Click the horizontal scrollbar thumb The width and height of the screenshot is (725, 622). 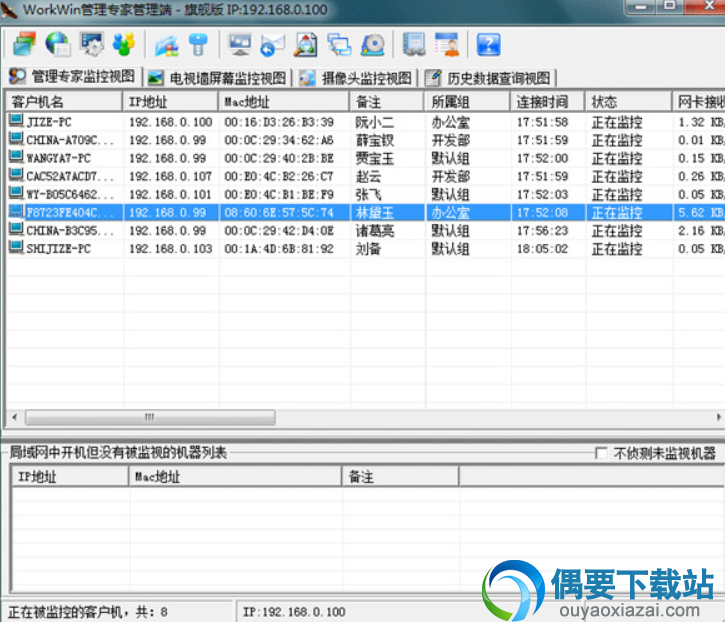coord(150,417)
